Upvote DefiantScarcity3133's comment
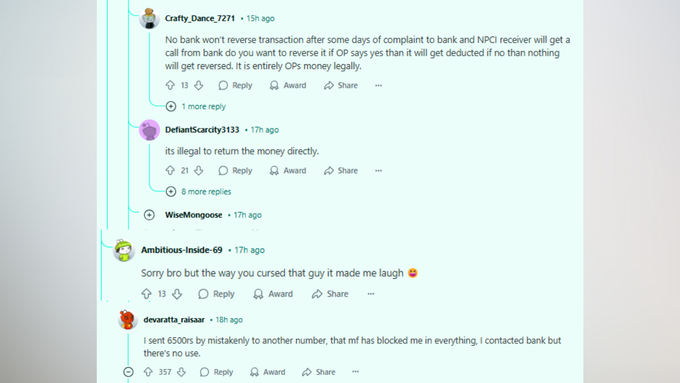This screenshot has width=680, height=383. pyautogui.click(x=170, y=170)
